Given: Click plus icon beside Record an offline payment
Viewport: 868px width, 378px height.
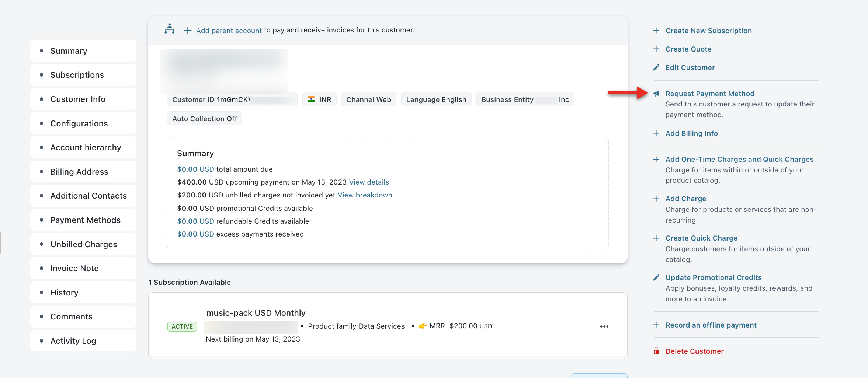Looking at the screenshot, I should pyautogui.click(x=656, y=325).
